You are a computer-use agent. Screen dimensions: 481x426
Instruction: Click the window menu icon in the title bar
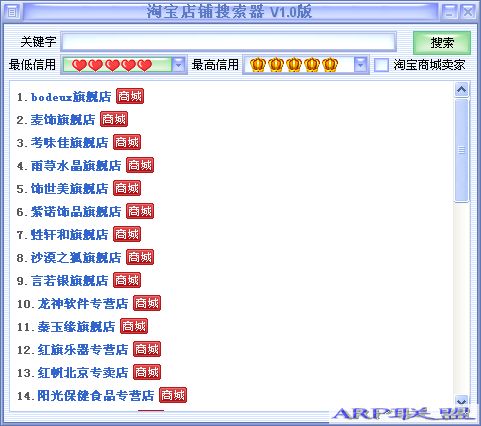12,12
